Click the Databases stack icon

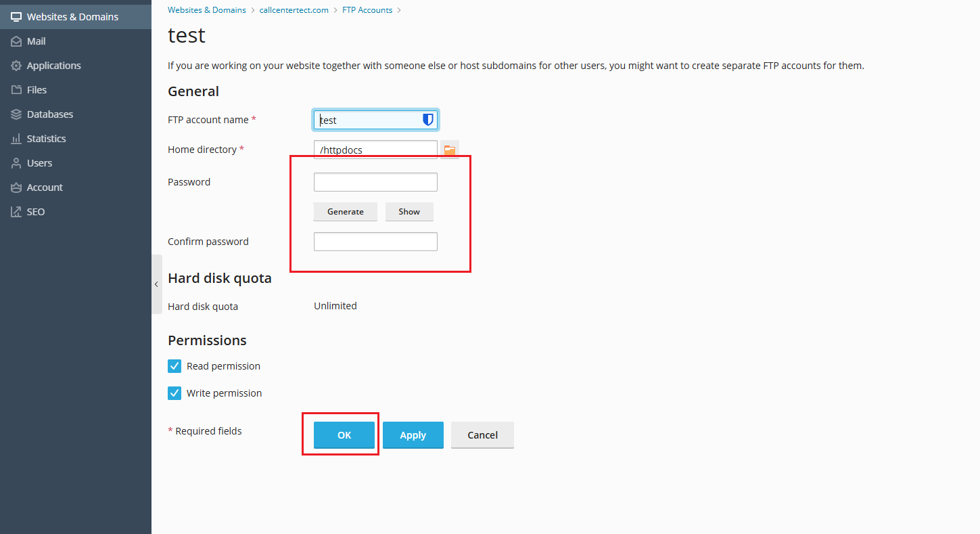pos(16,114)
